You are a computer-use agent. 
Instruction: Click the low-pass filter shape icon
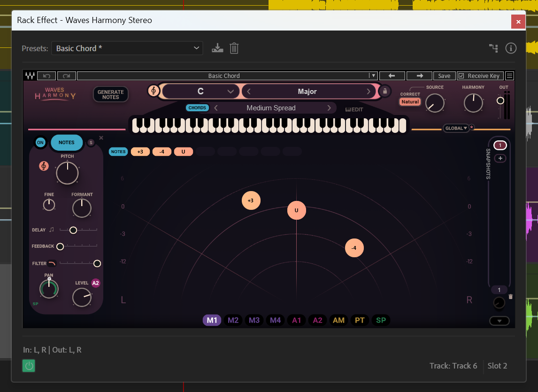point(52,263)
